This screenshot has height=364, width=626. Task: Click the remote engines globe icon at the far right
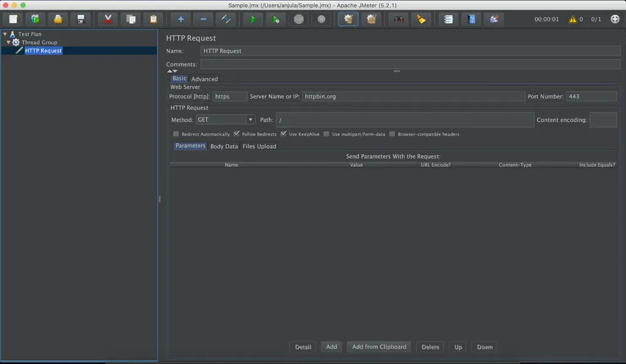point(615,19)
